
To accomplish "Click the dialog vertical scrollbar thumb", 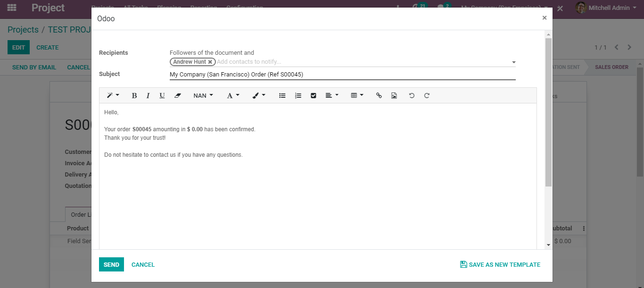I will click(x=548, y=112).
